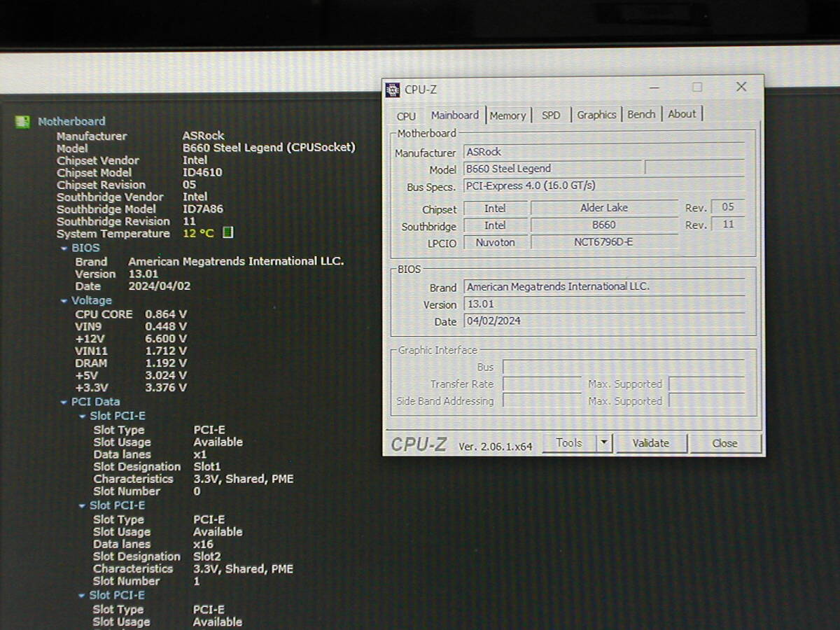840x630 pixels.
Task: Click the CPU CORE voltage 0.864 V
Action: click(166, 314)
